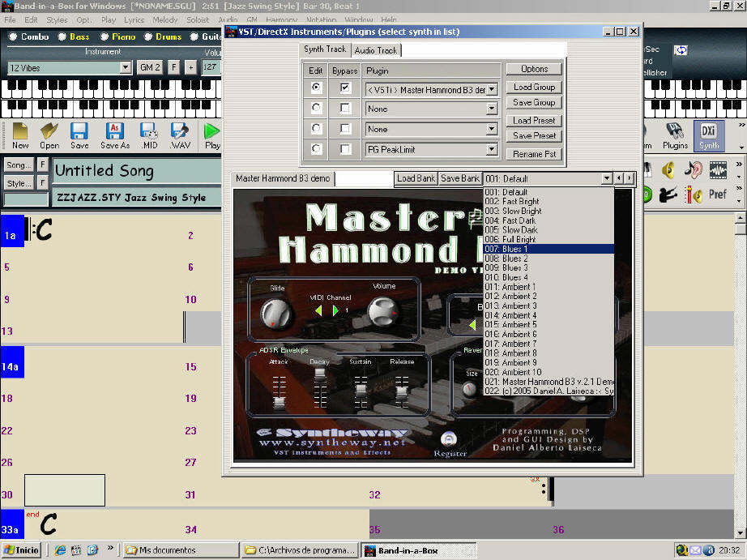Choose preset 020: Ambient 10
Screen dimensions: 747x560
[x=549, y=372]
